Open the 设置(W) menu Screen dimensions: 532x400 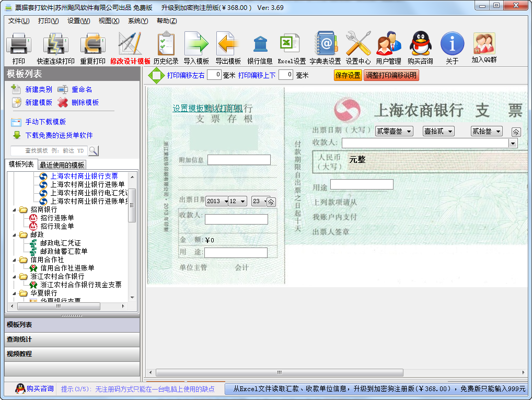coord(78,21)
